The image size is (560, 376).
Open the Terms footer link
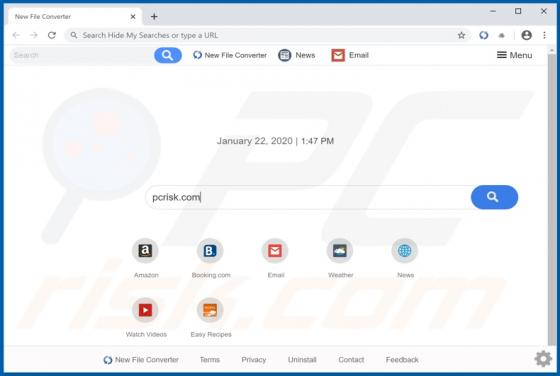click(210, 360)
